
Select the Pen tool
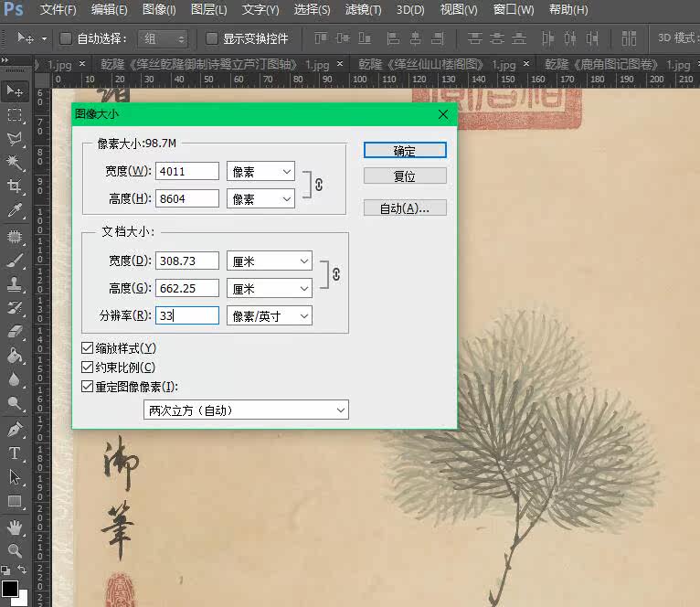[x=15, y=430]
